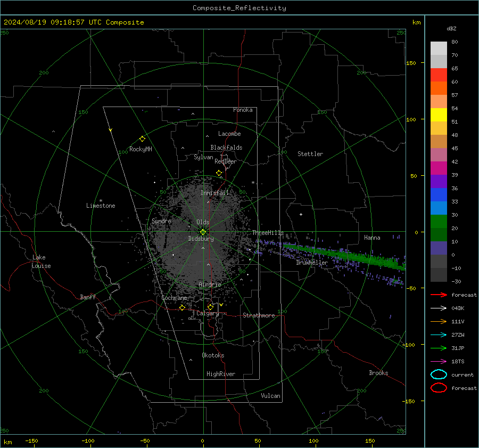Click the cyan 'current' ellipse icon
This screenshot has height=448, width=479.
439,374
